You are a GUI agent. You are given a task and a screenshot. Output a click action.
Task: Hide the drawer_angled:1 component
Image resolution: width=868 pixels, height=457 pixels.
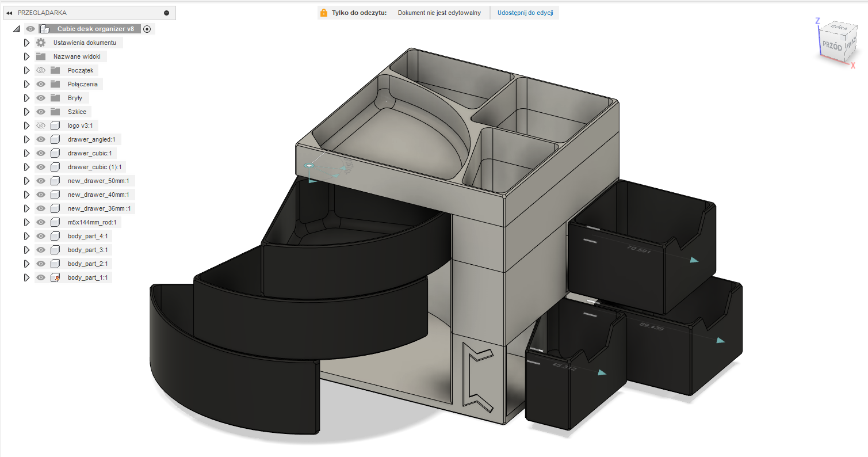(40, 139)
